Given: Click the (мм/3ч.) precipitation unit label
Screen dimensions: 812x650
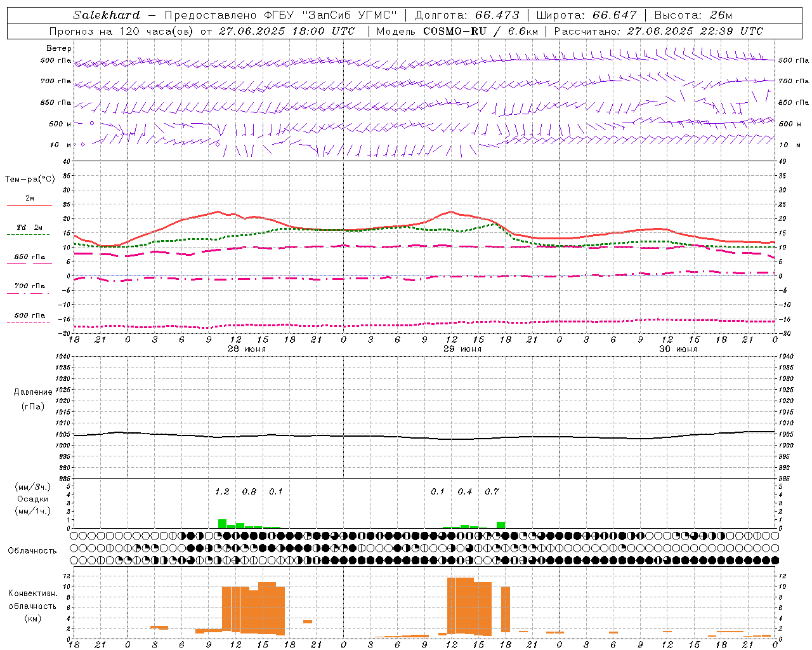Looking at the screenshot, I should pyautogui.click(x=33, y=487).
